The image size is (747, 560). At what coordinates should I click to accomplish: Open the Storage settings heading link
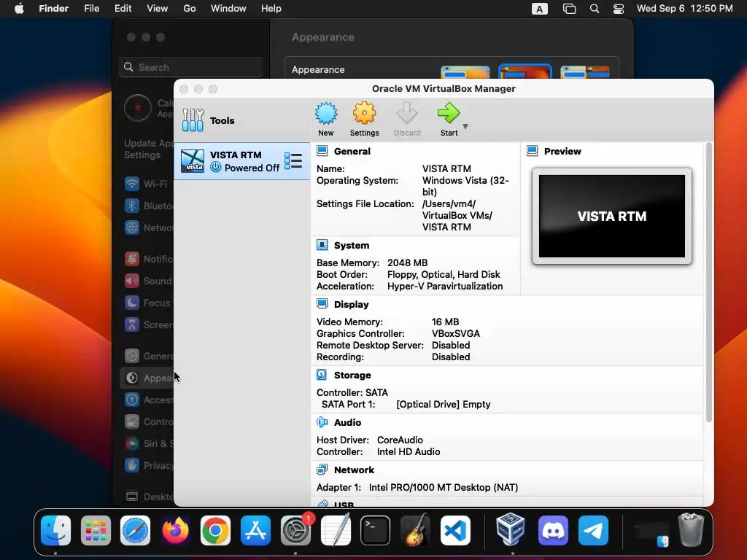[352, 376]
